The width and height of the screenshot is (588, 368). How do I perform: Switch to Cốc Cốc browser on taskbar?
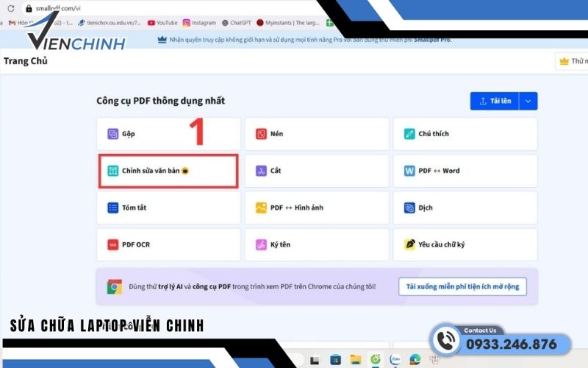point(375,360)
